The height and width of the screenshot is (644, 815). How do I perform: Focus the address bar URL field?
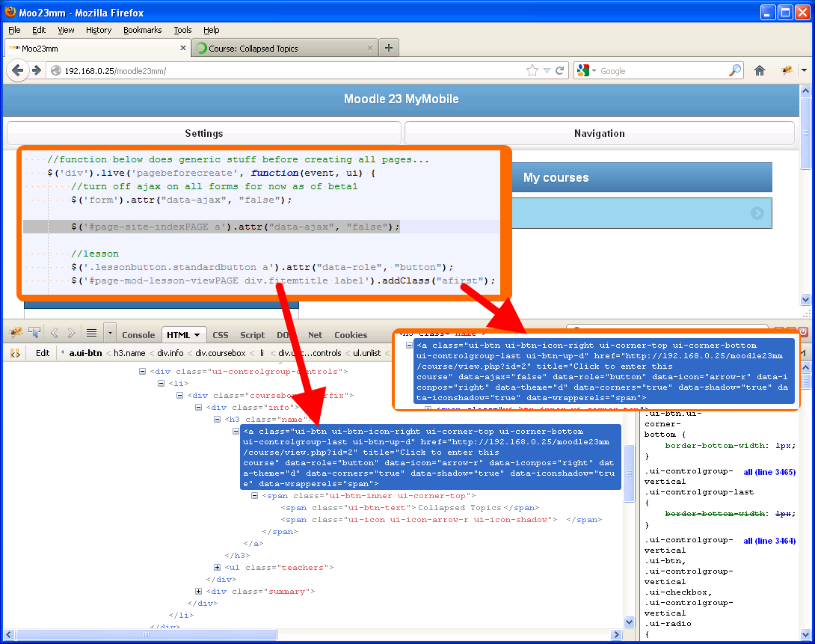[291, 71]
